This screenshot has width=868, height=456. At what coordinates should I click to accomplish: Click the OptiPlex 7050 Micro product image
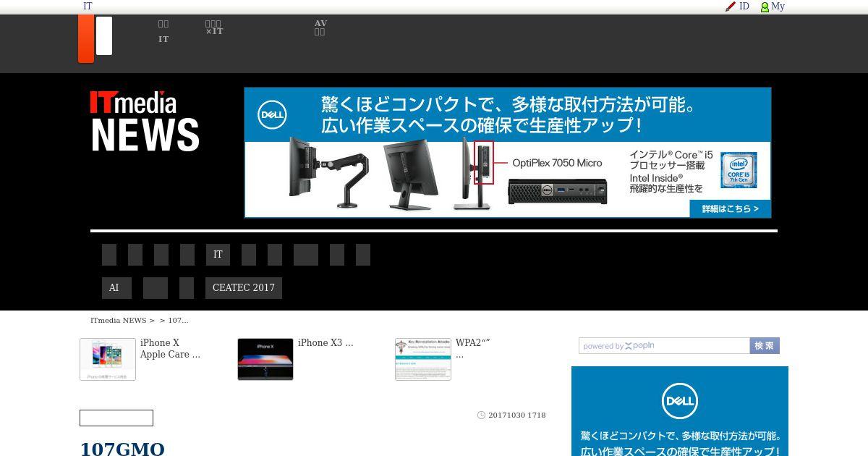point(557,191)
